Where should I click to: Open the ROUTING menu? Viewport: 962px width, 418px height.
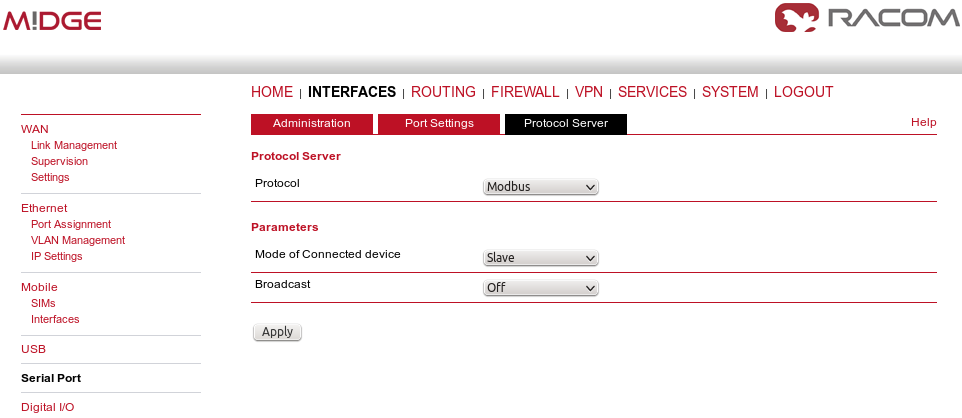443,92
